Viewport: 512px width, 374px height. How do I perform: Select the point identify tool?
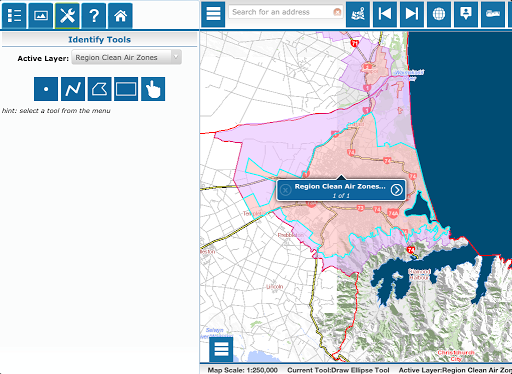click(46, 89)
